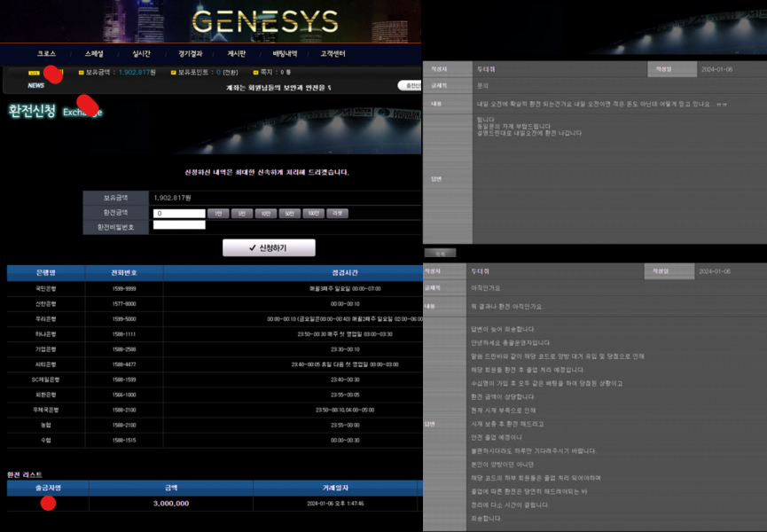Click the 은행명 column header
This screenshot has height=532, width=767.
point(46,273)
